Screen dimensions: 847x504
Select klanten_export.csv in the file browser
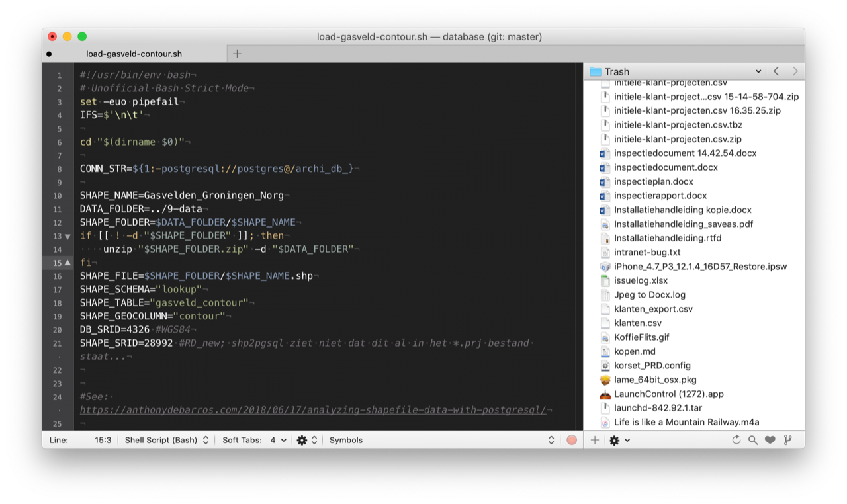(653, 309)
